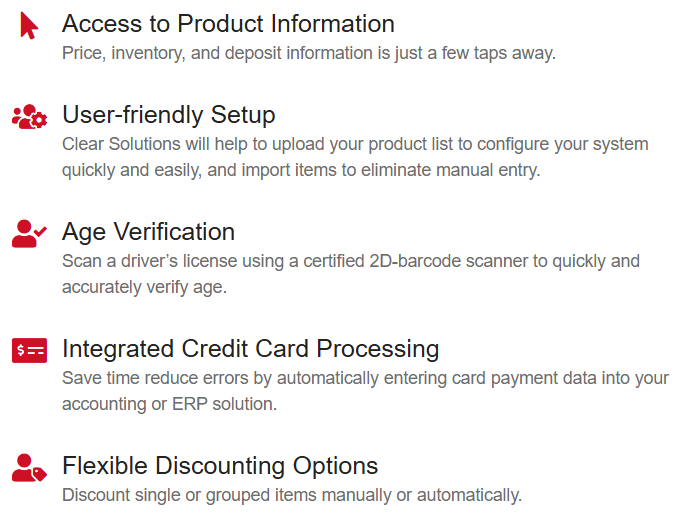Click the discount single or grouped items text
Screen dimensions: 686x517
click(292, 495)
